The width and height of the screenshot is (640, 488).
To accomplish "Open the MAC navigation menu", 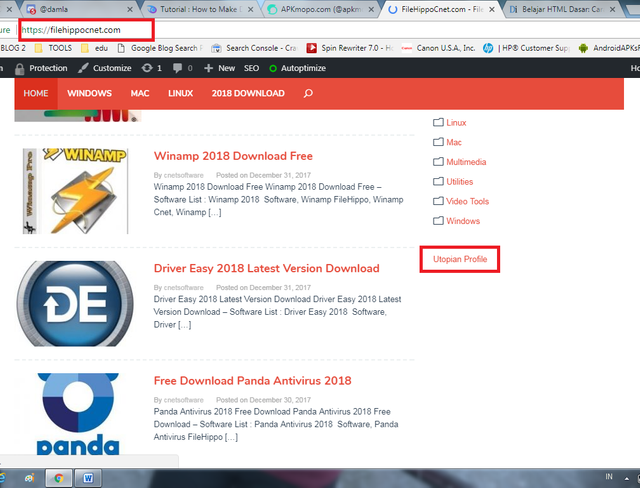I will click(140, 93).
